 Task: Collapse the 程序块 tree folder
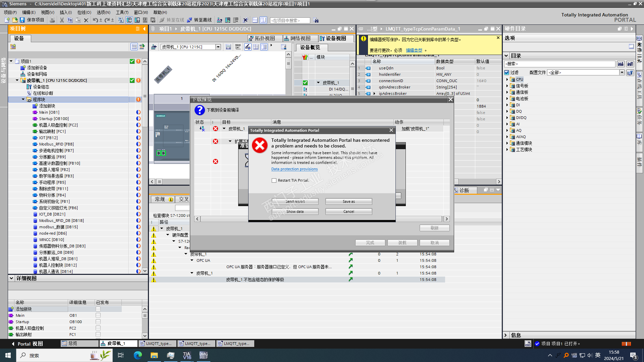(23, 100)
